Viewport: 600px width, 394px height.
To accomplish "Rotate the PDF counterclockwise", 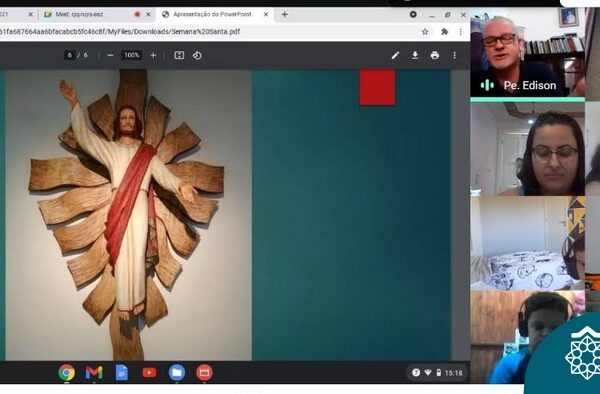I will (x=197, y=55).
